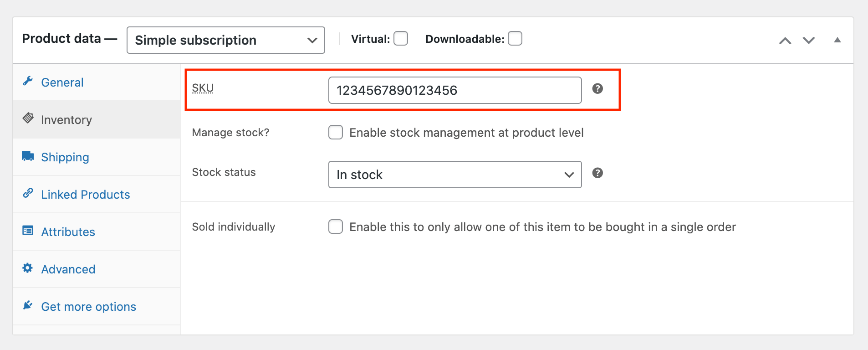Click the Stock status label
The image size is (868, 350).
click(224, 172)
